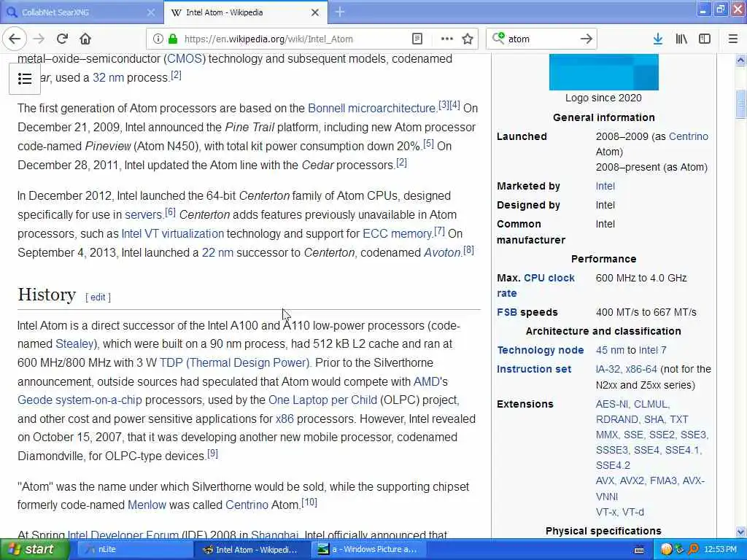Click the keyboard icon in taskbar

coord(639,550)
